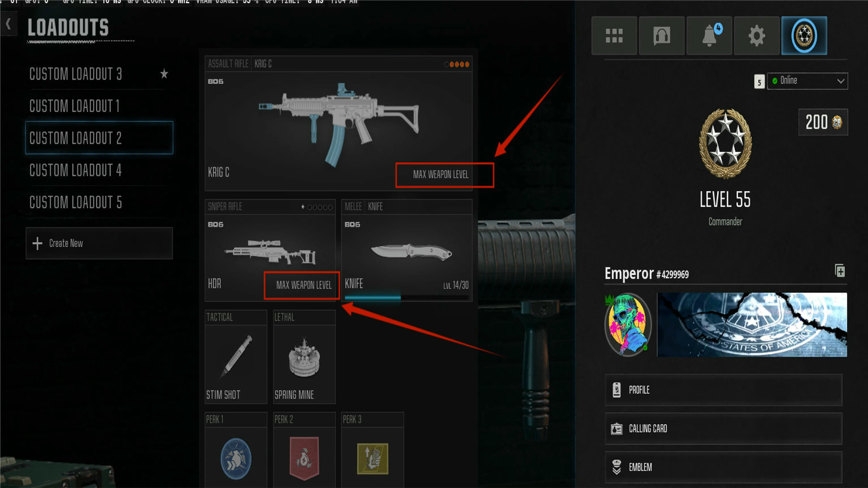Select the Perk 2 red icon
This screenshot has height=488, width=868.
coord(304,458)
